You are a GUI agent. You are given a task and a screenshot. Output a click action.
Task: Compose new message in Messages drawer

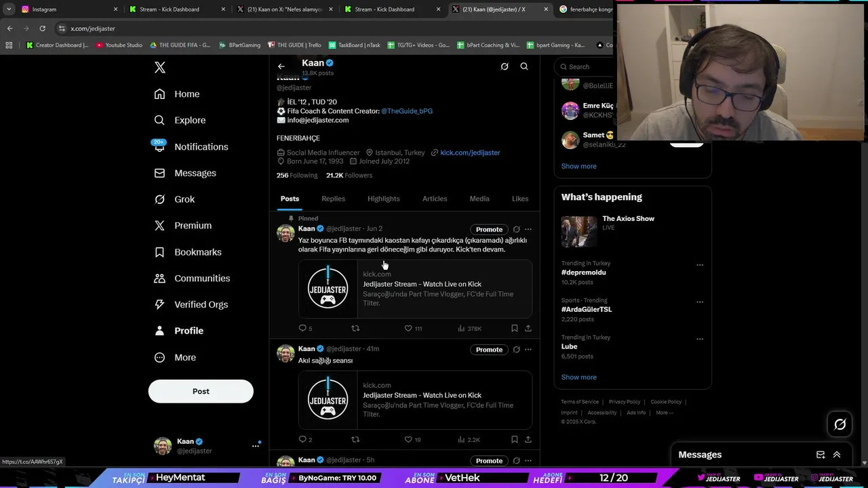821,455
